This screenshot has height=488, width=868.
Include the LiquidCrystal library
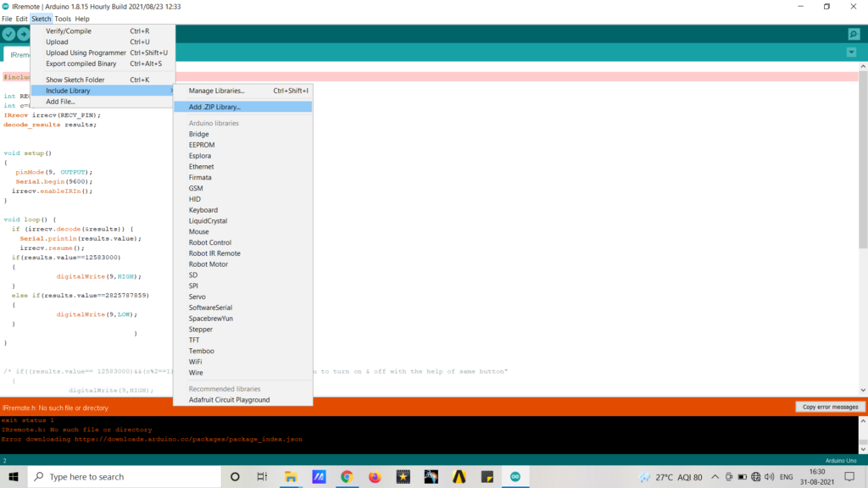pyautogui.click(x=243, y=221)
